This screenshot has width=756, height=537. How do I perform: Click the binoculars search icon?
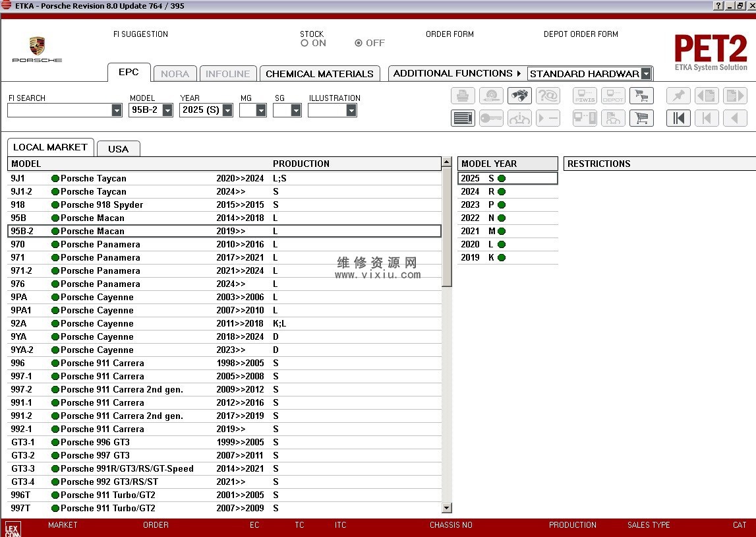point(519,96)
